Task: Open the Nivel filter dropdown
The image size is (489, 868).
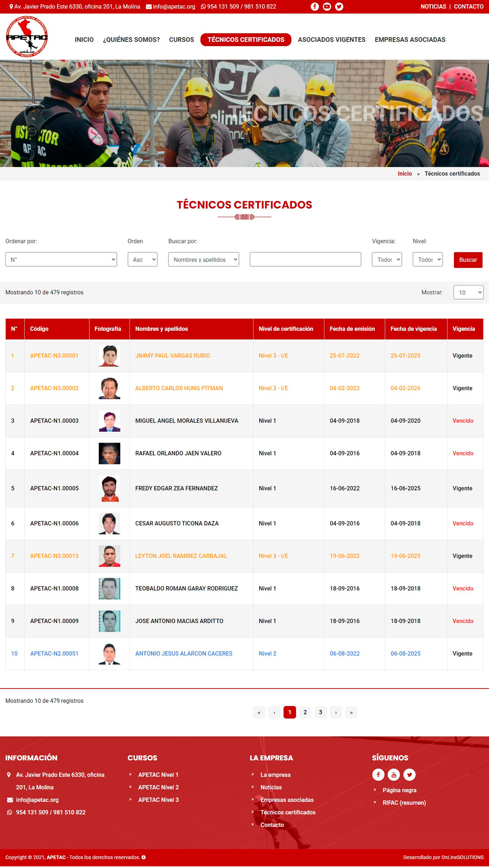Action: point(428,259)
